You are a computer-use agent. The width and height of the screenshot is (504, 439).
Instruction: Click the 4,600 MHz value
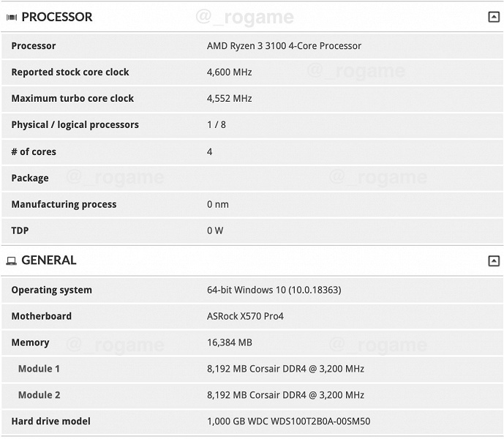coord(229,72)
